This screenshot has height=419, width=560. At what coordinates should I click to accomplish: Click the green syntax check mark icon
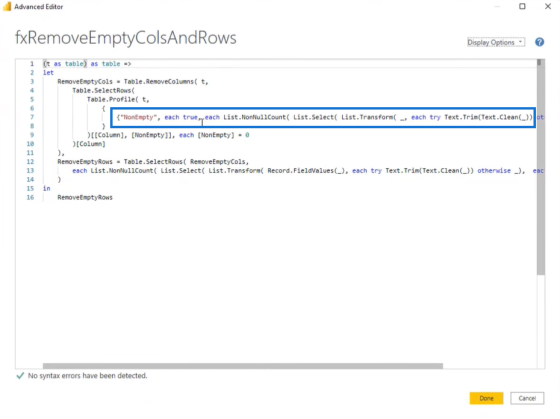coord(20,375)
